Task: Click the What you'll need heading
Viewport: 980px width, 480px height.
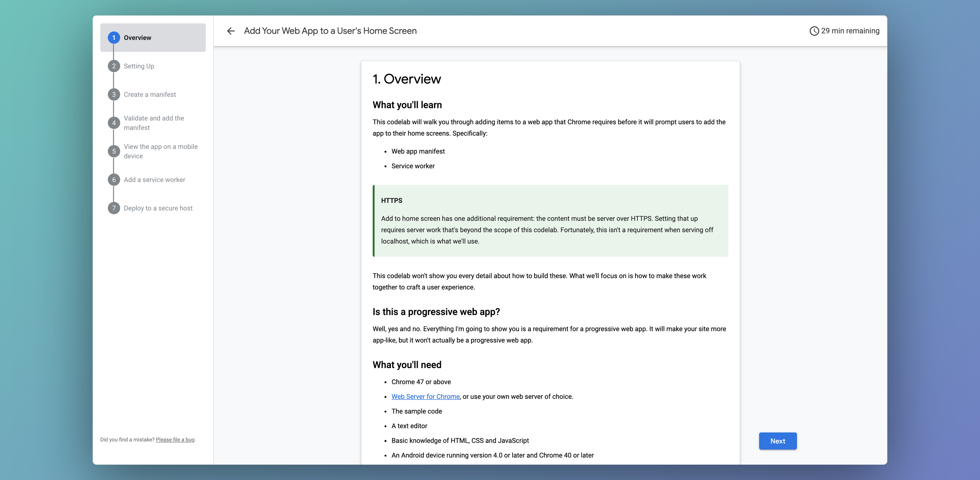Action: click(x=407, y=365)
